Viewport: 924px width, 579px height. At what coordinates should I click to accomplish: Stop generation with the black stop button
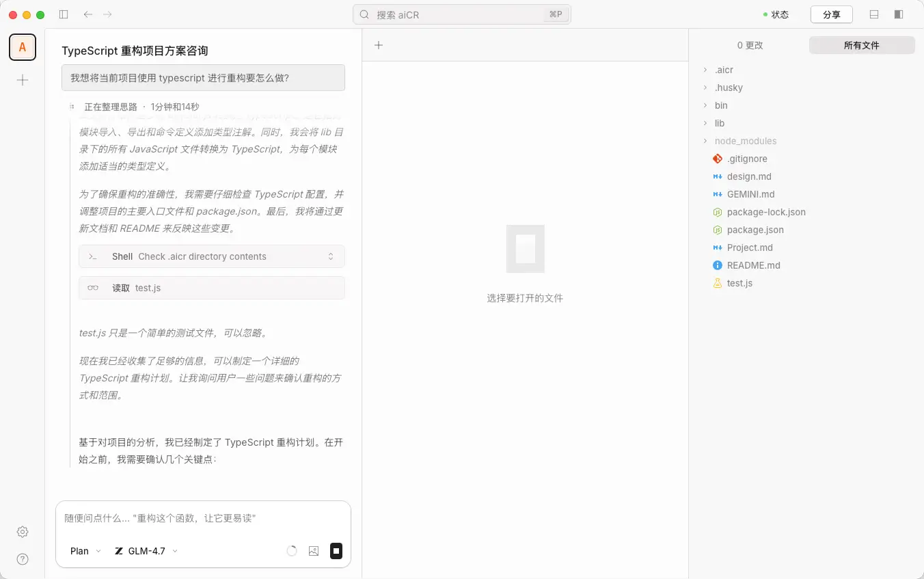tap(336, 551)
